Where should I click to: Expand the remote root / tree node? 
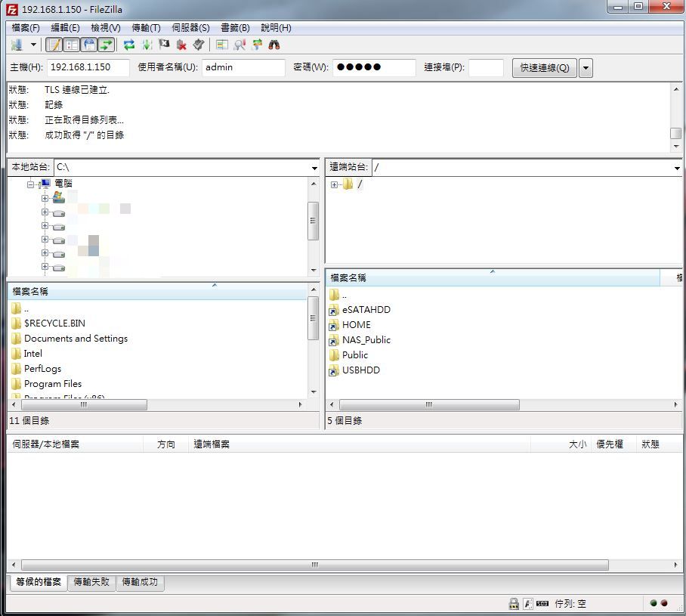pyautogui.click(x=334, y=184)
